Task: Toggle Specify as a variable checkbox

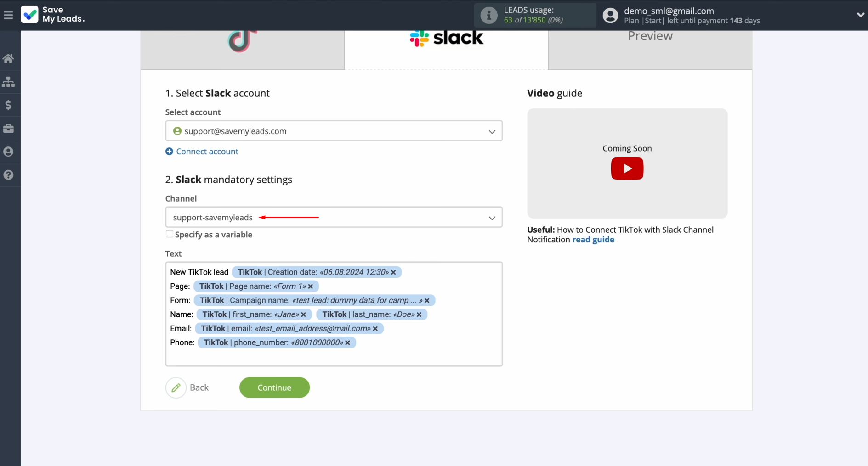Action: [170, 234]
